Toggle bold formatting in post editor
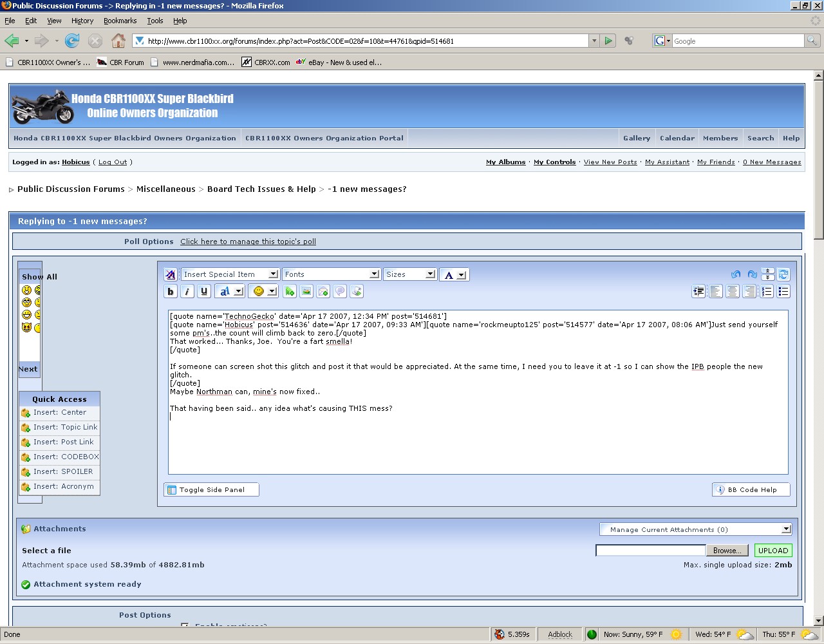 pyautogui.click(x=171, y=292)
